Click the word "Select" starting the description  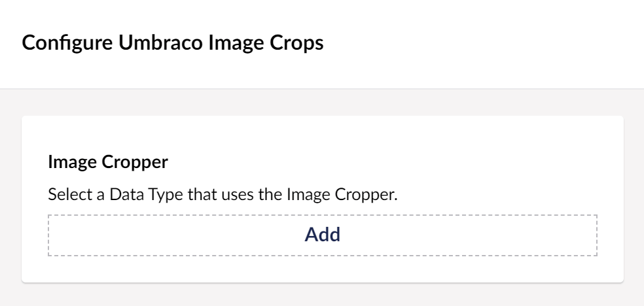click(65, 195)
